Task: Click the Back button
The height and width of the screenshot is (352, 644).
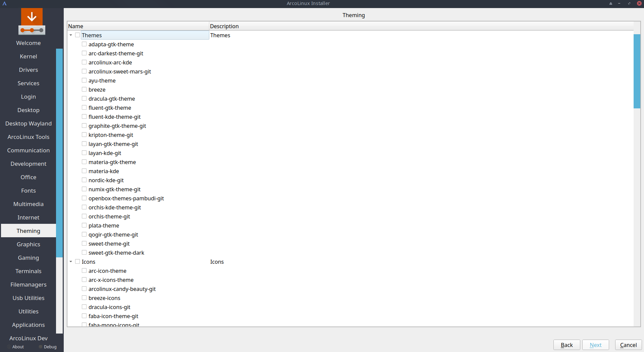Action: (567, 345)
